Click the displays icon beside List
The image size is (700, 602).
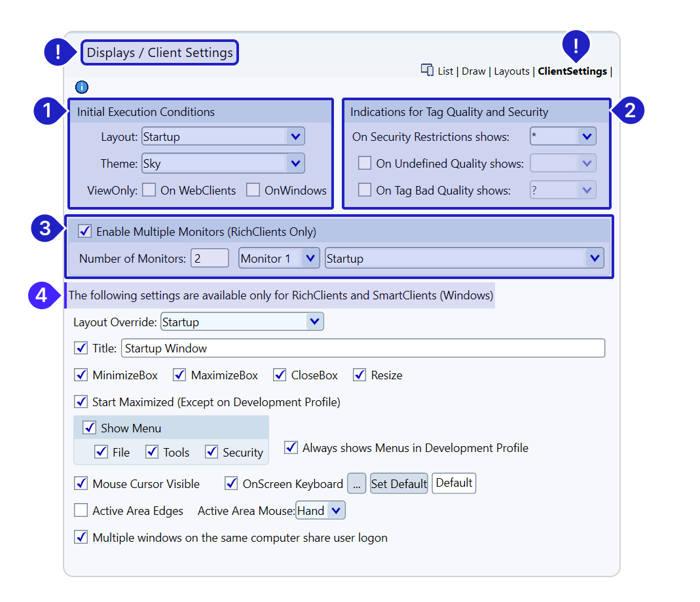click(x=427, y=70)
